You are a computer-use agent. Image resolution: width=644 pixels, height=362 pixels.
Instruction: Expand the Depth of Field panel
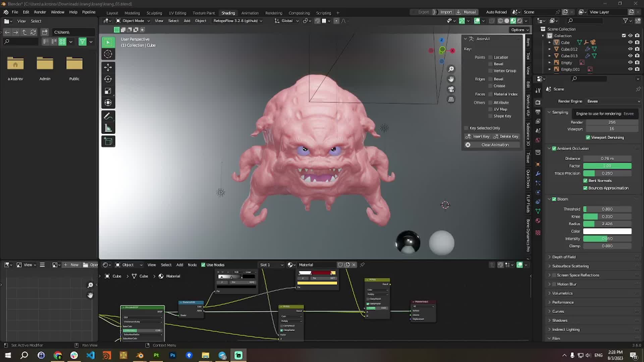(563, 257)
